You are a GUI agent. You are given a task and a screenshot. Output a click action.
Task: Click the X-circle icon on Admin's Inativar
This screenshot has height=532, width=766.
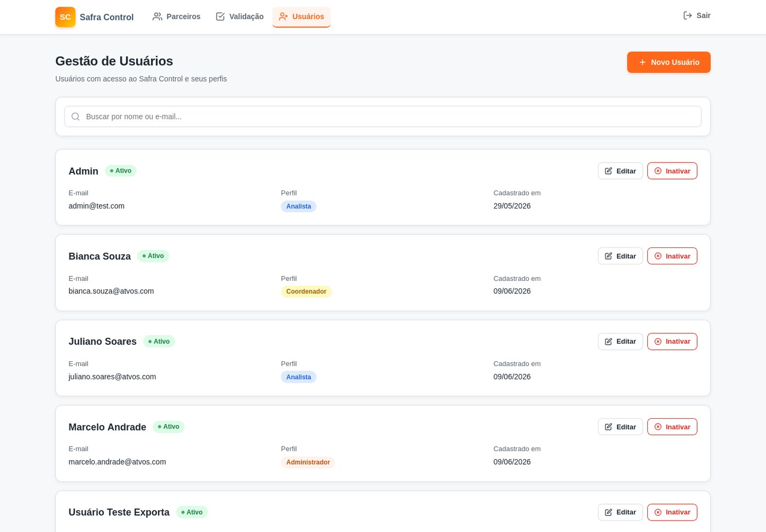click(658, 171)
